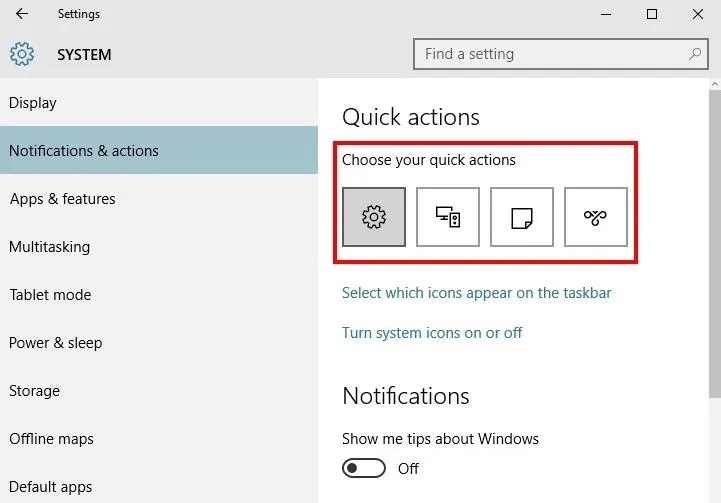Go to the Multitasking section
This screenshot has height=503, width=721.
pyautogui.click(x=159, y=246)
